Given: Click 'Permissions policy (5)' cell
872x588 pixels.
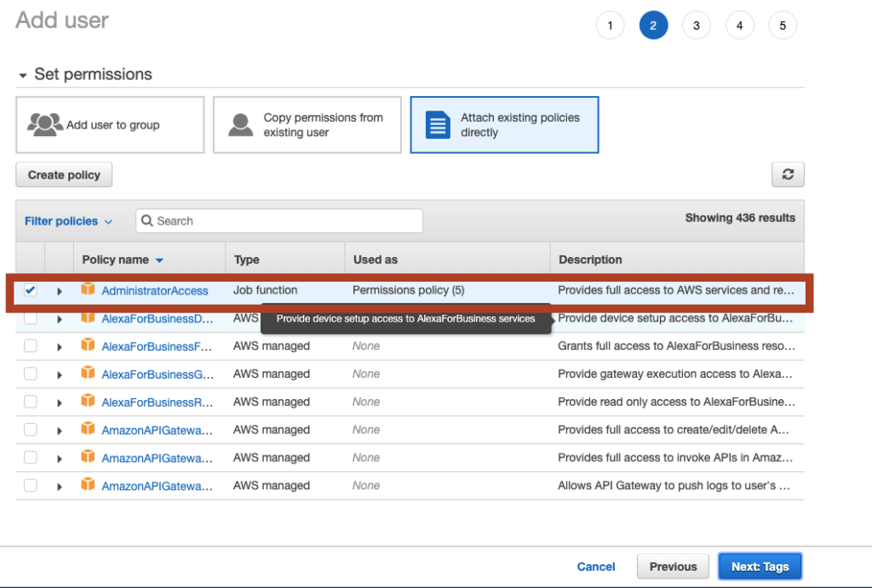Looking at the screenshot, I should click(408, 290).
